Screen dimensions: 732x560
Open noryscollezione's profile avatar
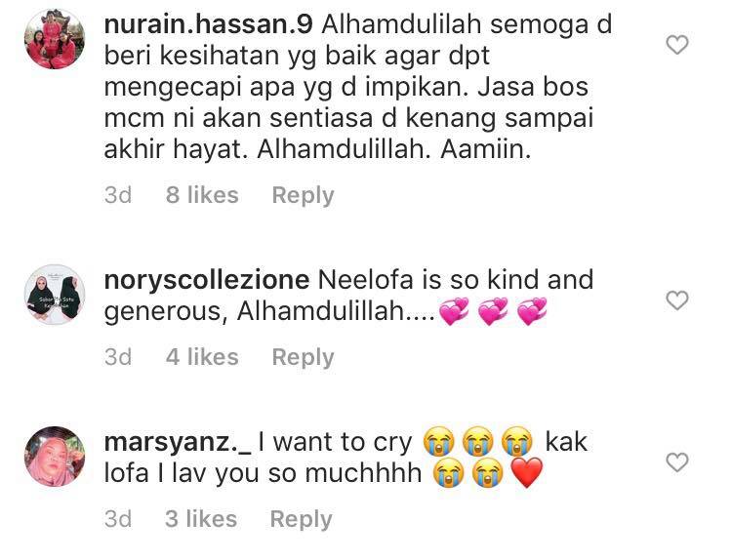(55, 295)
